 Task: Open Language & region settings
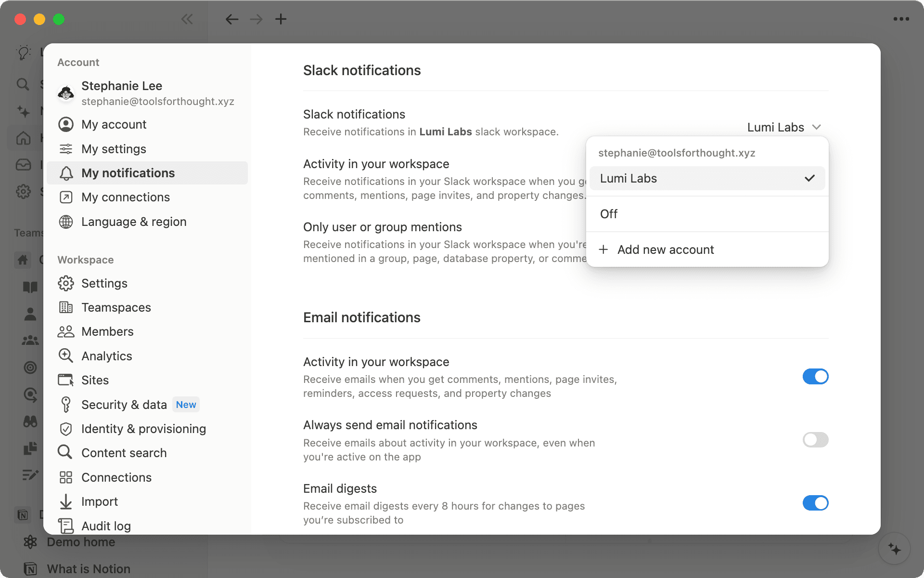point(134,222)
